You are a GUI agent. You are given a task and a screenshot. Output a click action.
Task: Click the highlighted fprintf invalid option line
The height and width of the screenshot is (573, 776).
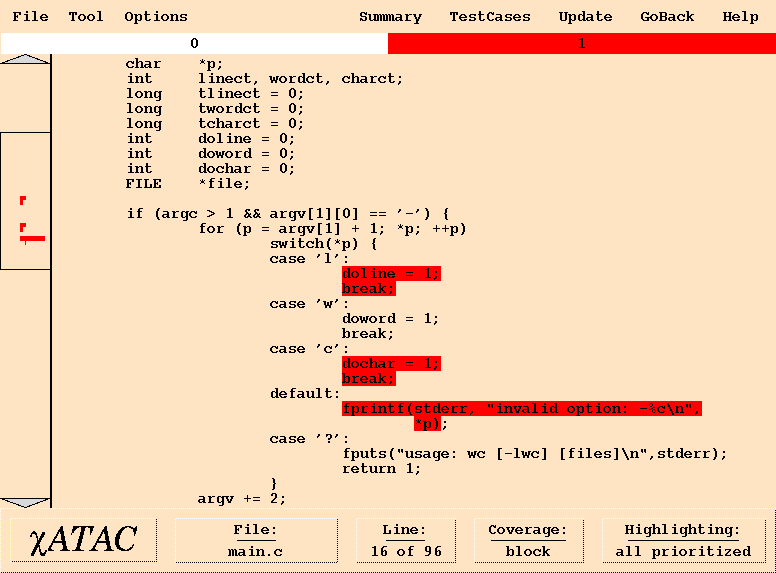(520, 409)
